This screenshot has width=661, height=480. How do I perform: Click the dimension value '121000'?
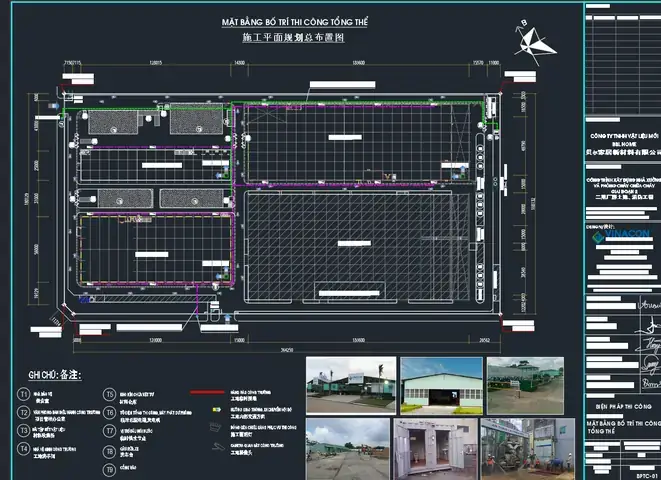(x=156, y=340)
